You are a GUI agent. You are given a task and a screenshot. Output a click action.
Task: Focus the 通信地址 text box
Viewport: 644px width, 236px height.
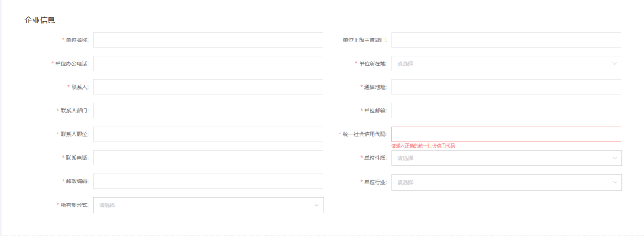pyautogui.click(x=506, y=87)
